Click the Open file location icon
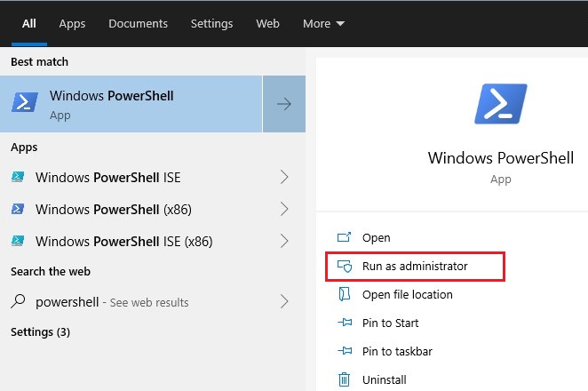Screen dimensions: 588x391 [x=345, y=294]
